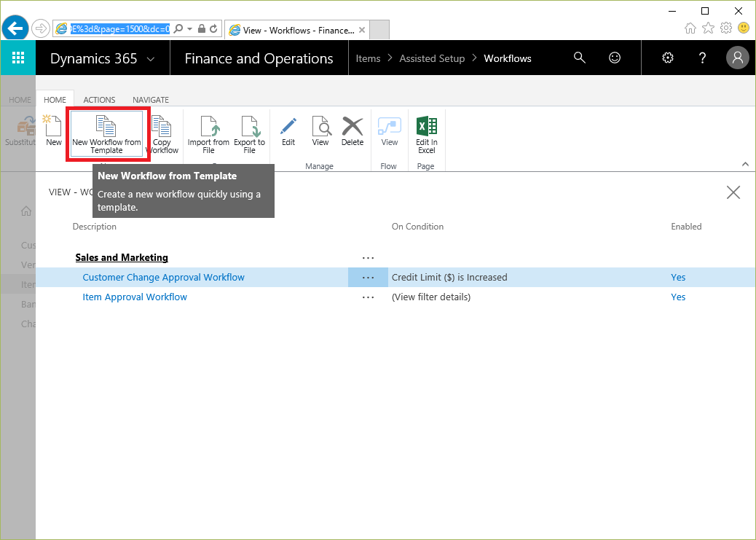
Task: Open the Dynamics 365 app launcher grid
Action: [x=17, y=58]
